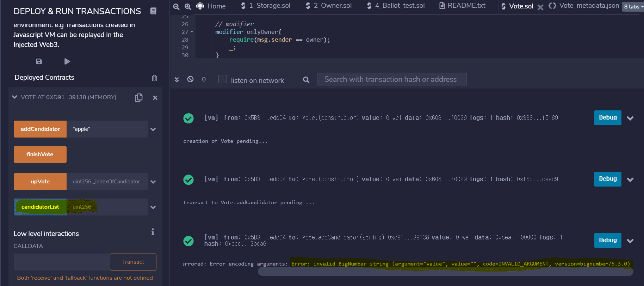Expand the upVote parameter dropdown
This screenshot has width=644, height=286.
click(153, 182)
